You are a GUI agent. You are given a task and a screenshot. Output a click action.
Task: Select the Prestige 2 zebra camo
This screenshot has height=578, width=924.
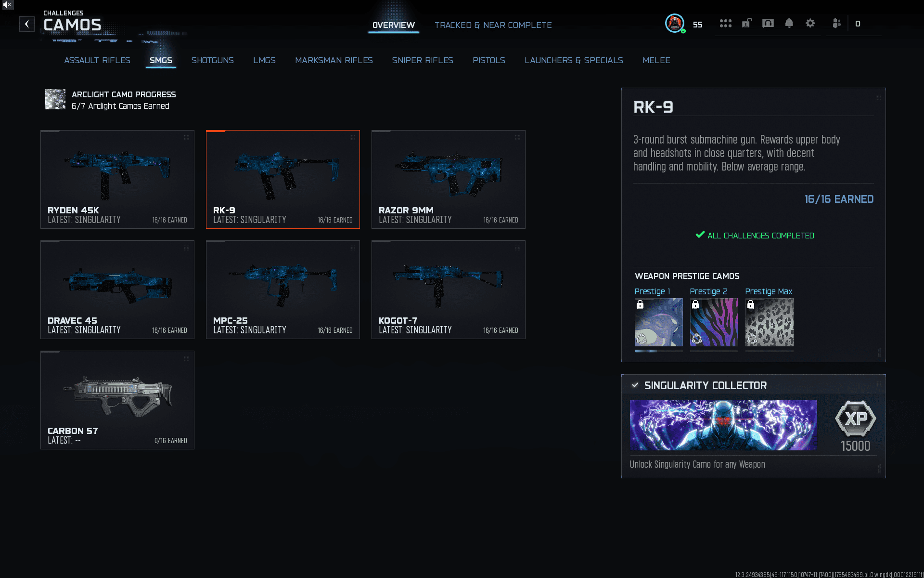[x=714, y=322]
